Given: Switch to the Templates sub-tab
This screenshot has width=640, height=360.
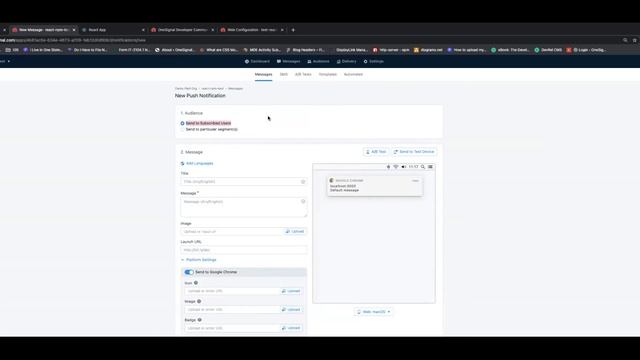Looking at the screenshot, I should click(x=328, y=74).
